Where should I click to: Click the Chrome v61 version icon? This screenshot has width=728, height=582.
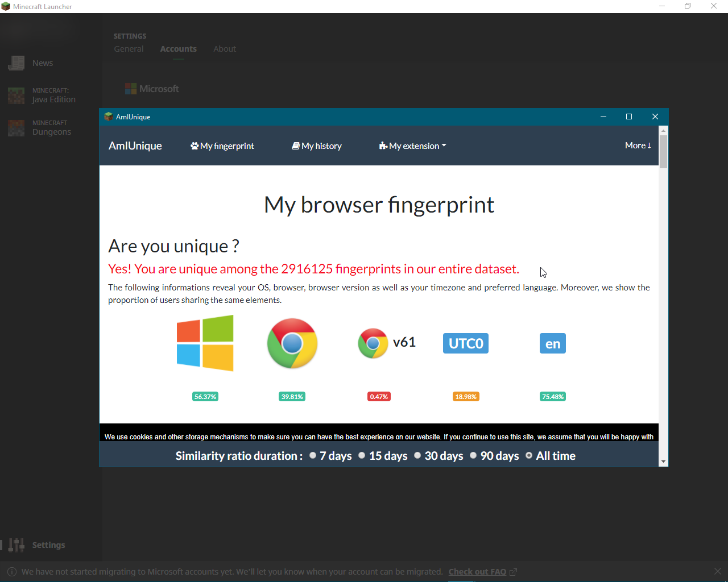coord(373,343)
